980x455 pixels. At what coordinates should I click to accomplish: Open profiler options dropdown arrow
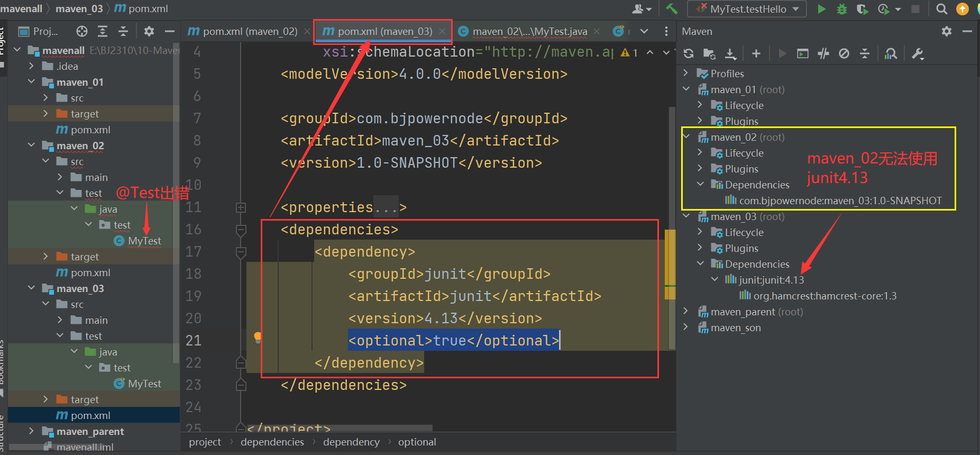point(898,10)
